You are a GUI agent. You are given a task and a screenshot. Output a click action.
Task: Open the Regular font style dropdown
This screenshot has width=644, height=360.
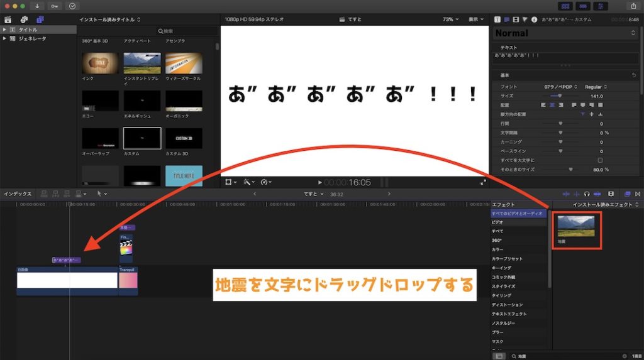pyautogui.click(x=596, y=87)
